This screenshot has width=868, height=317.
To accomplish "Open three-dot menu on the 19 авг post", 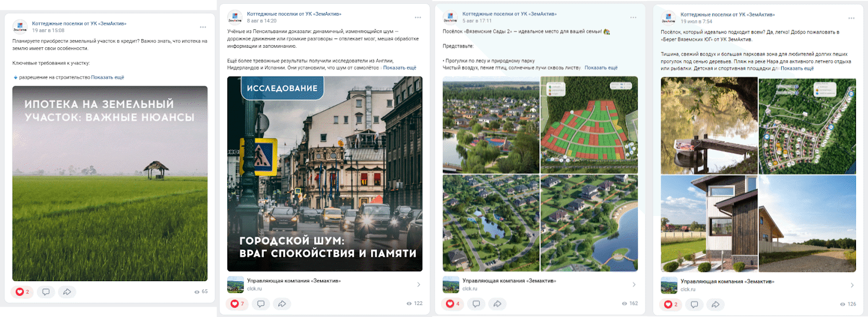I will coord(203,27).
